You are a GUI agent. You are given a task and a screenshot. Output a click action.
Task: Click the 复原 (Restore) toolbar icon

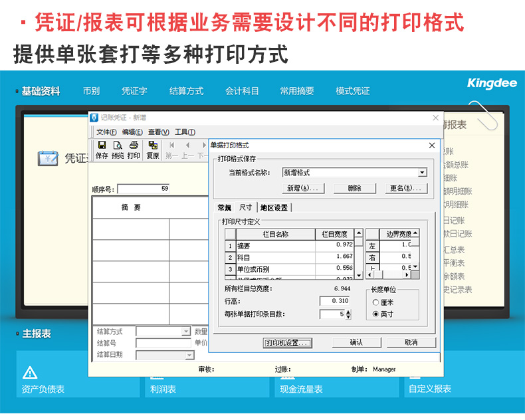pos(153,150)
